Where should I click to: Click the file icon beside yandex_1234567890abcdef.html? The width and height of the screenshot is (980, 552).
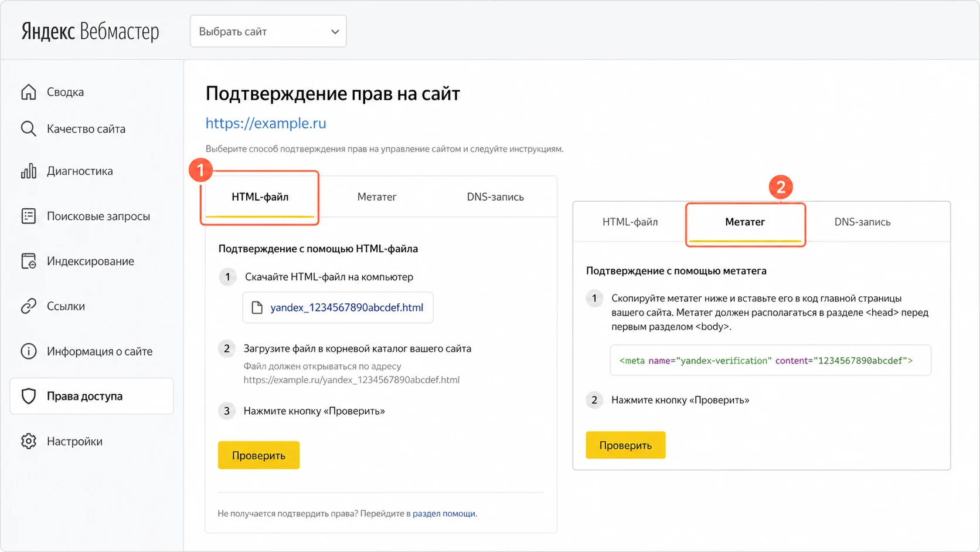257,307
